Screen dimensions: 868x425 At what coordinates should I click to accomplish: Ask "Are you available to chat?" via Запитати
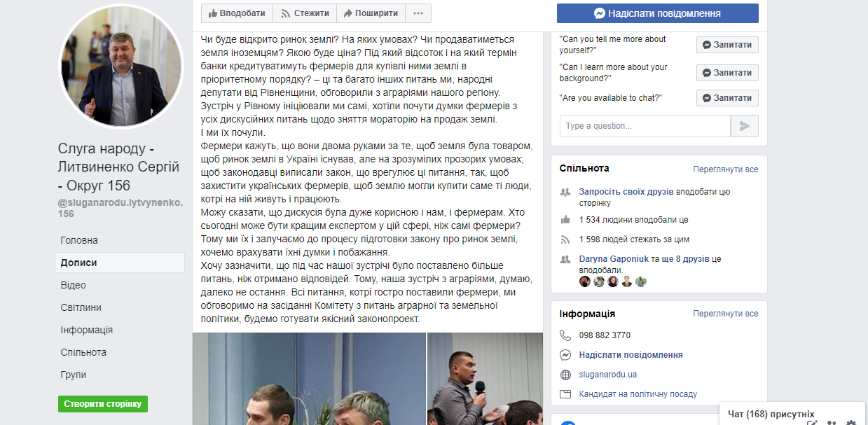(x=727, y=98)
